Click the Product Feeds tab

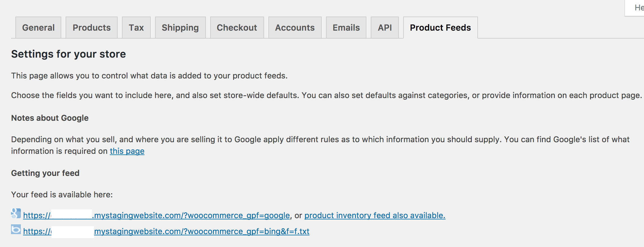pyautogui.click(x=441, y=28)
